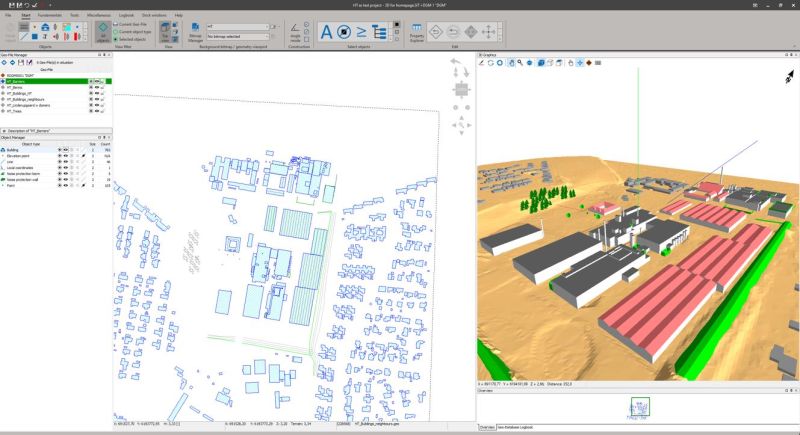Hide Noise protection wall objects via eye
800x435 pixels.
[65, 180]
